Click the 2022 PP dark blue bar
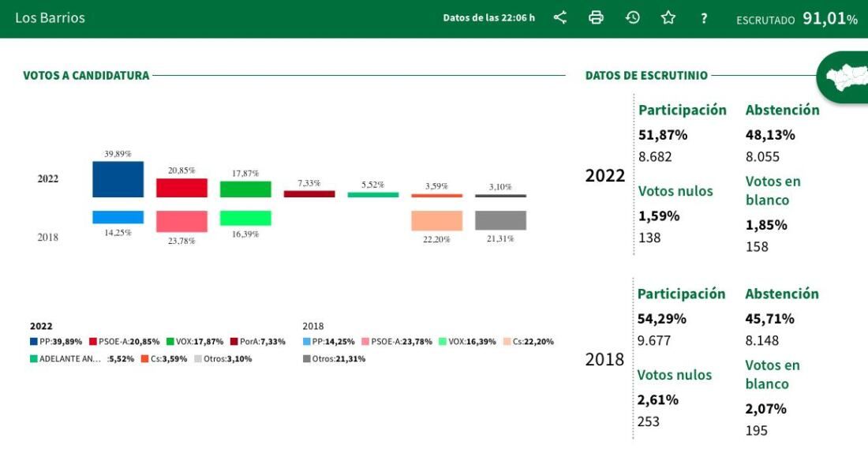 pos(118,179)
